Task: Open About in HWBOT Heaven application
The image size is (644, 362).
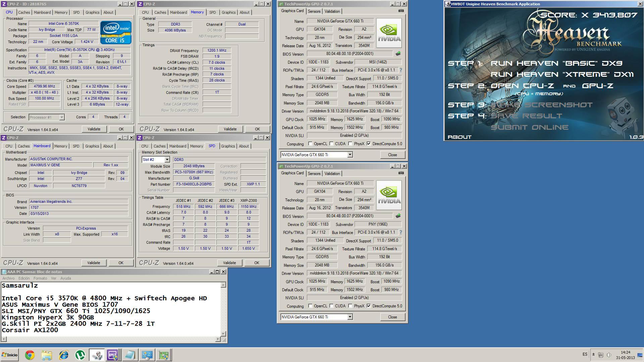Action: pyautogui.click(x=460, y=137)
